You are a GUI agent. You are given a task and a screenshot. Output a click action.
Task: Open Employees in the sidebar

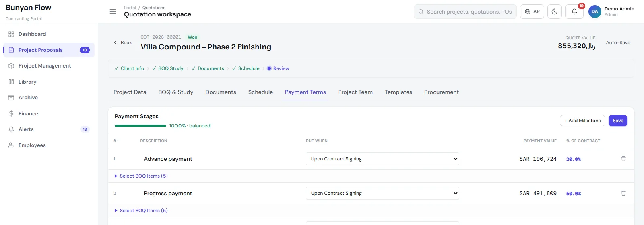tap(49, 145)
